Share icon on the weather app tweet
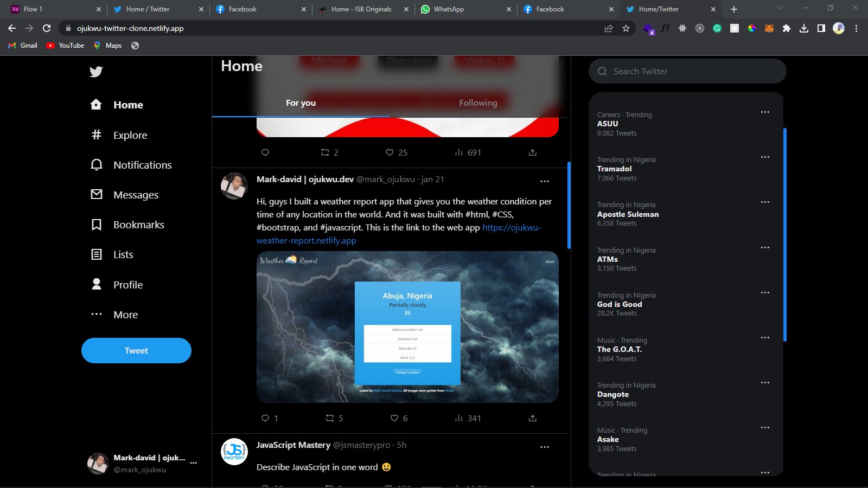The width and height of the screenshot is (868, 488). pos(533,418)
